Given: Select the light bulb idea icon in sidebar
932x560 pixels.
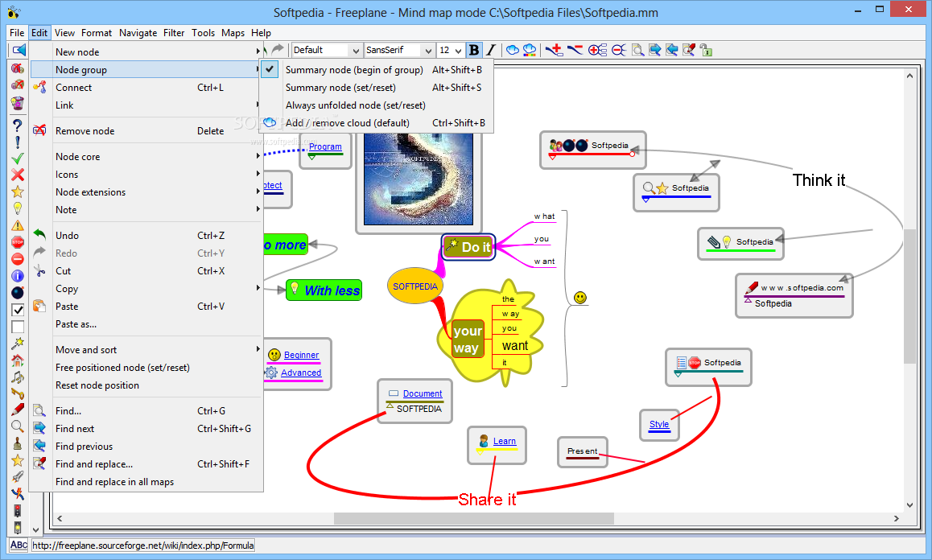Looking at the screenshot, I should 18,208.
